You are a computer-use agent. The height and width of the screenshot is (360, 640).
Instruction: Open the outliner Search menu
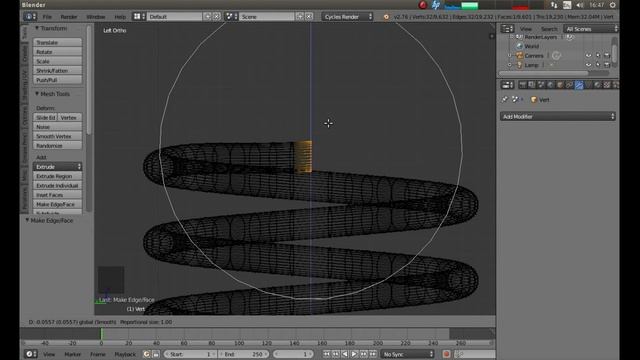549,29
